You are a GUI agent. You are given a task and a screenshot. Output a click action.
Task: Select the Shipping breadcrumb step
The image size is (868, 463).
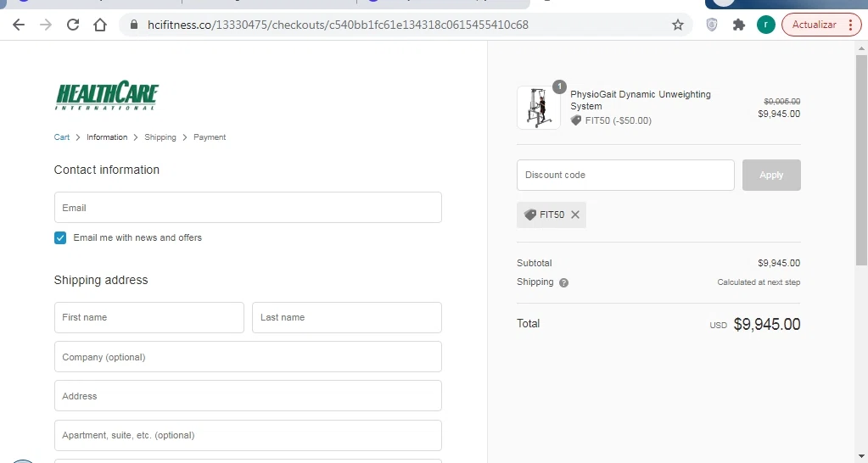(160, 137)
